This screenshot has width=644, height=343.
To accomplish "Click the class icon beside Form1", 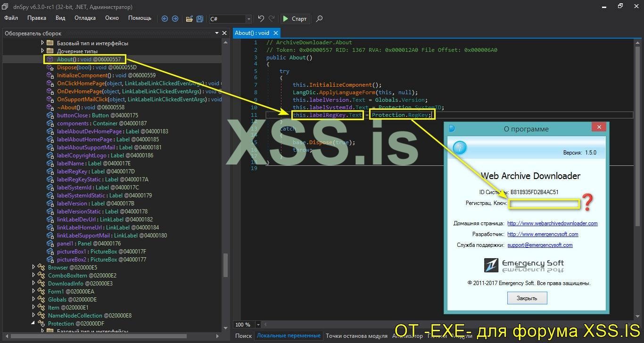I will pyautogui.click(x=41, y=292).
